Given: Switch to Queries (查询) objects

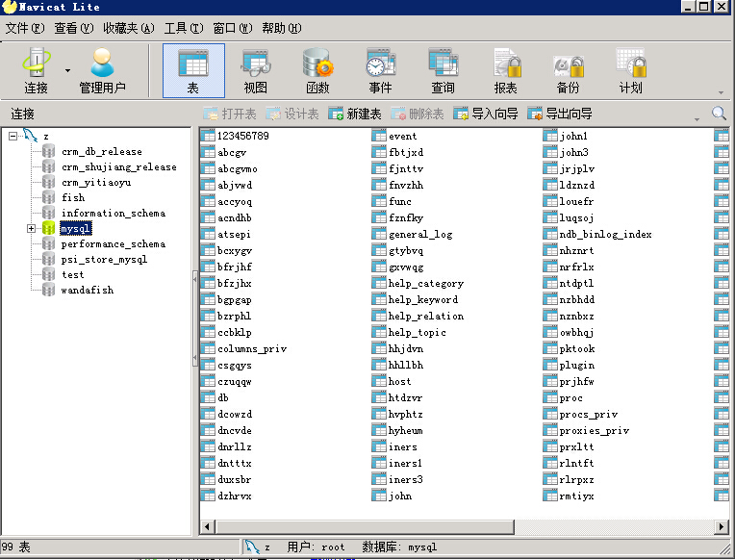Looking at the screenshot, I should [x=443, y=70].
